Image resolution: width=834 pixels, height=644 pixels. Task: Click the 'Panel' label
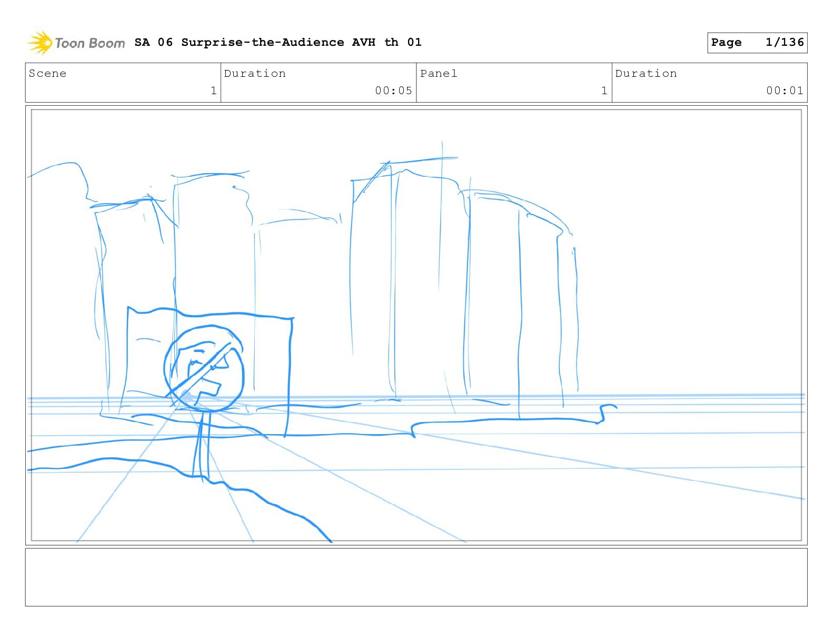(x=439, y=74)
